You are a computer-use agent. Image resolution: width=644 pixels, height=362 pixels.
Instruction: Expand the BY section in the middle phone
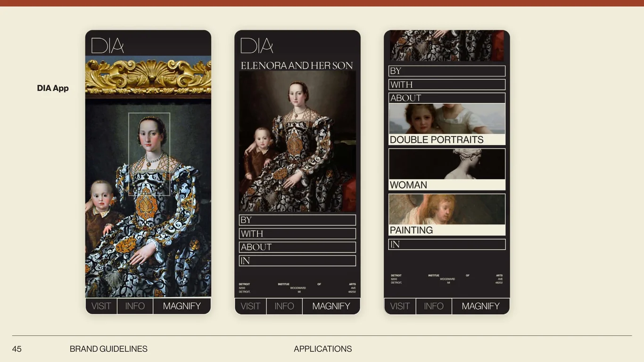coord(297,220)
